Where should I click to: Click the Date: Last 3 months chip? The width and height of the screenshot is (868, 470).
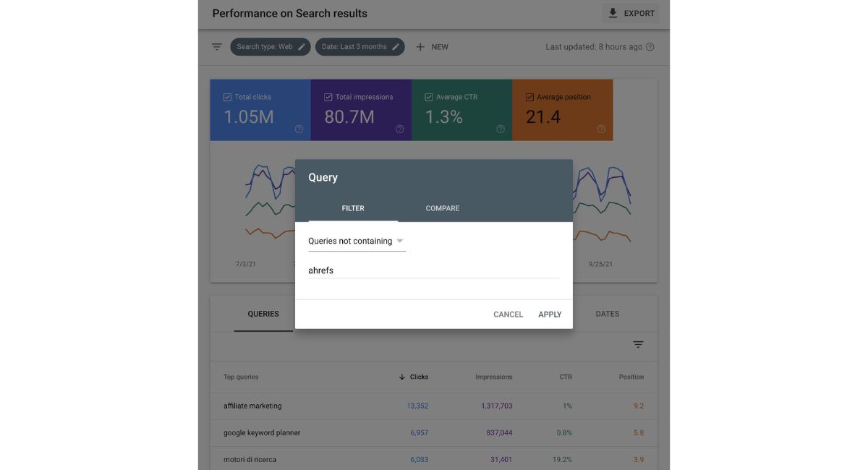click(x=359, y=47)
